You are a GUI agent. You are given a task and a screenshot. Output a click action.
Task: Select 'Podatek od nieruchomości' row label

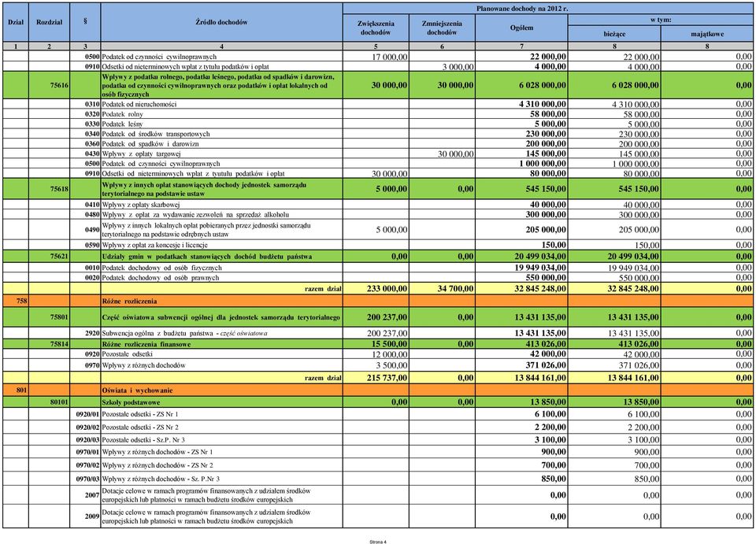coord(139,104)
